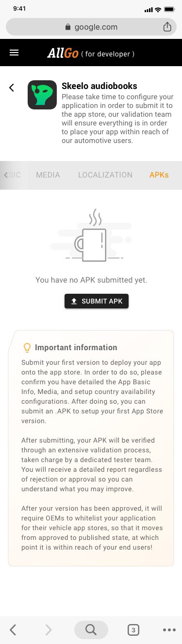
Task: Tap the lock icon in address bar
Action: 68,27
